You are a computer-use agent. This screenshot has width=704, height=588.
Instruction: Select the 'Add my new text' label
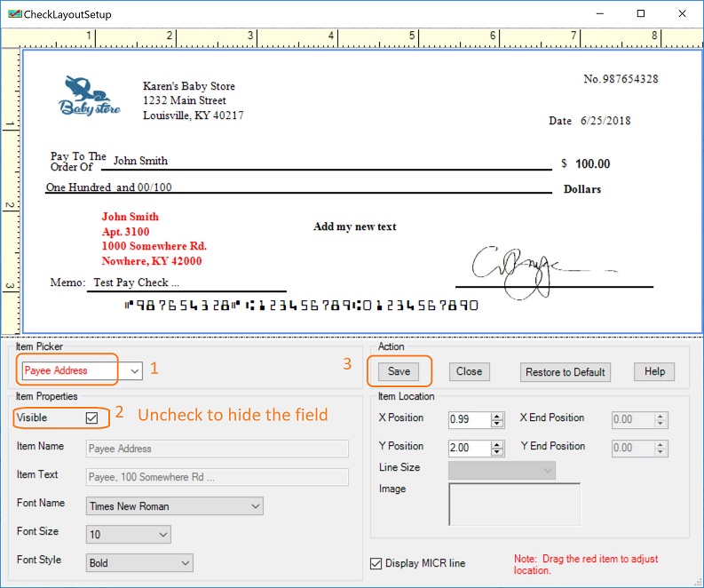354,226
